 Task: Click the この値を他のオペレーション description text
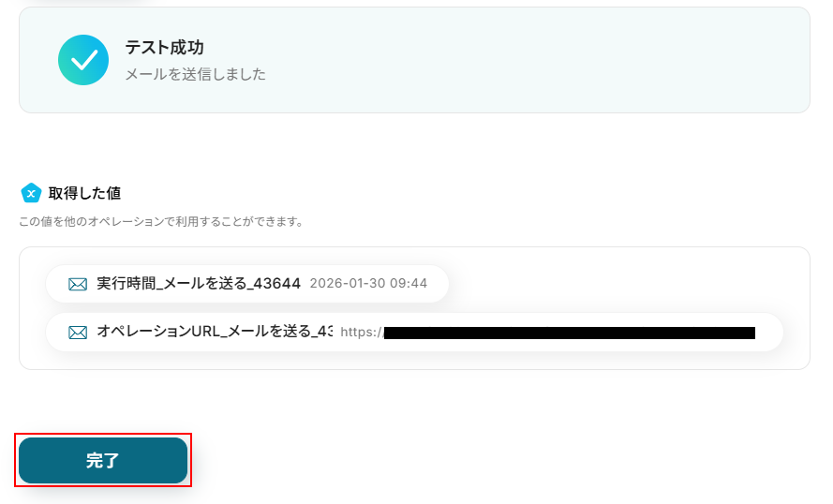[x=161, y=221]
